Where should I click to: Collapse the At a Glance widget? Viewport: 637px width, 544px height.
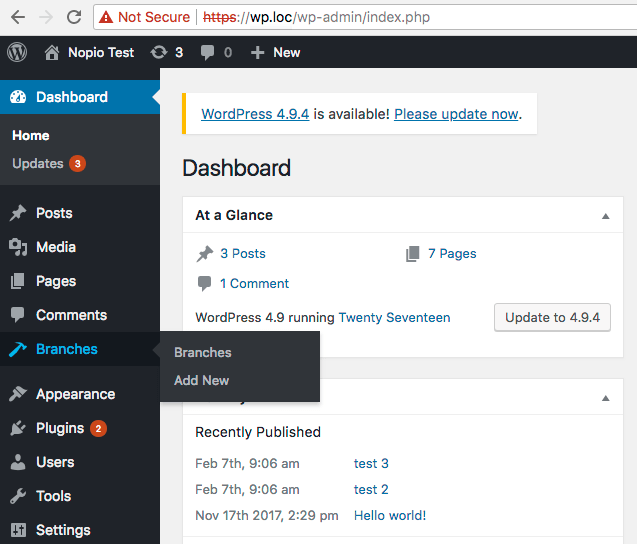605,216
